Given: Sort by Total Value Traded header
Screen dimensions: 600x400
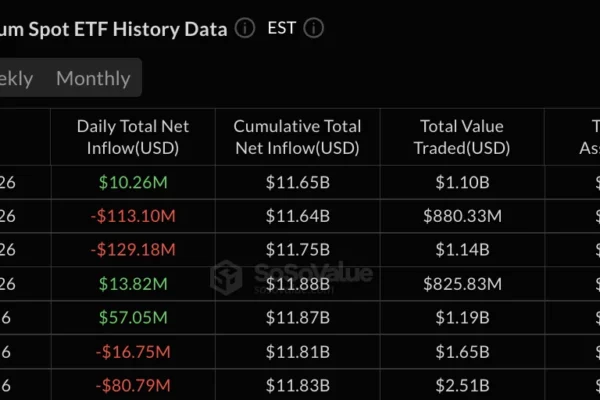Looking at the screenshot, I should tap(462, 138).
